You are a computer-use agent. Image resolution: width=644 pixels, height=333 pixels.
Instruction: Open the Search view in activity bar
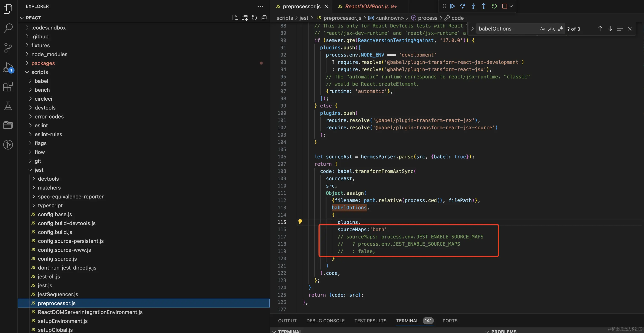[8, 28]
